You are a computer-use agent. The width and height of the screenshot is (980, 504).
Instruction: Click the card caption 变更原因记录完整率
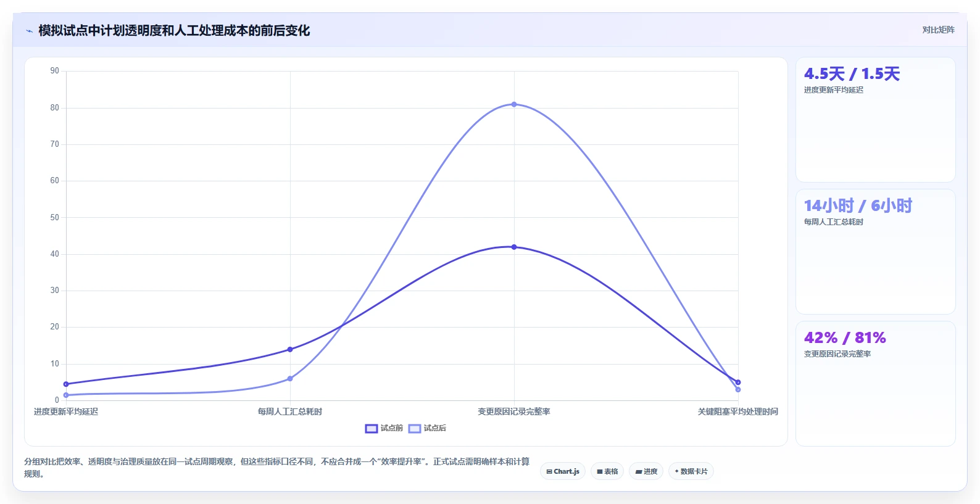(x=837, y=354)
